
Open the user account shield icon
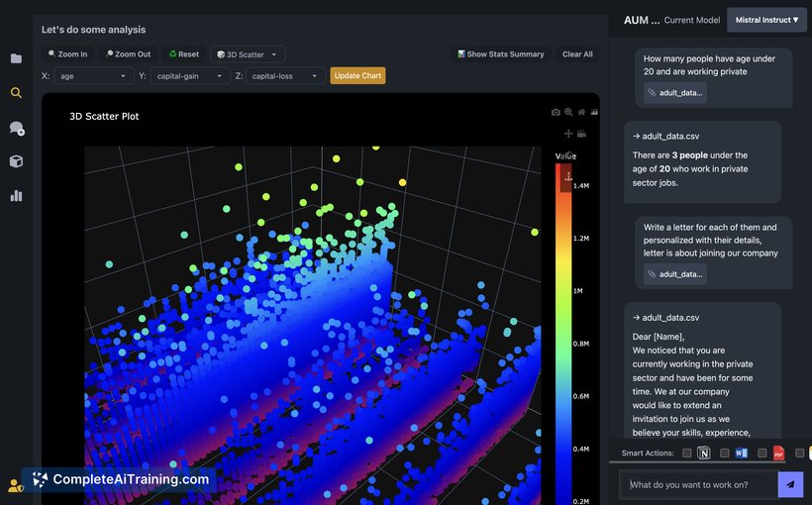pyautogui.click(x=16, y=486)
